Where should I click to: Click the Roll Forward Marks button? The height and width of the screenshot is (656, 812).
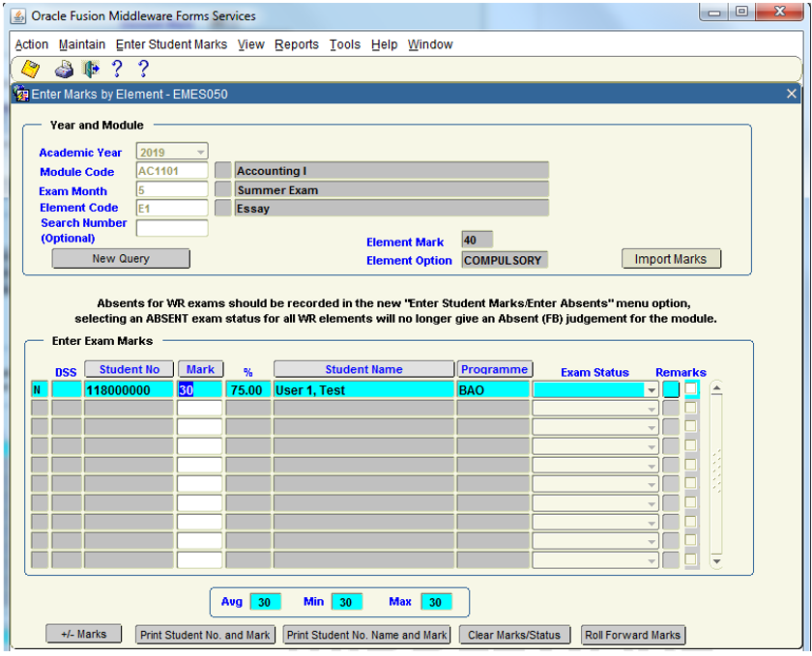(x=633, y=635)
